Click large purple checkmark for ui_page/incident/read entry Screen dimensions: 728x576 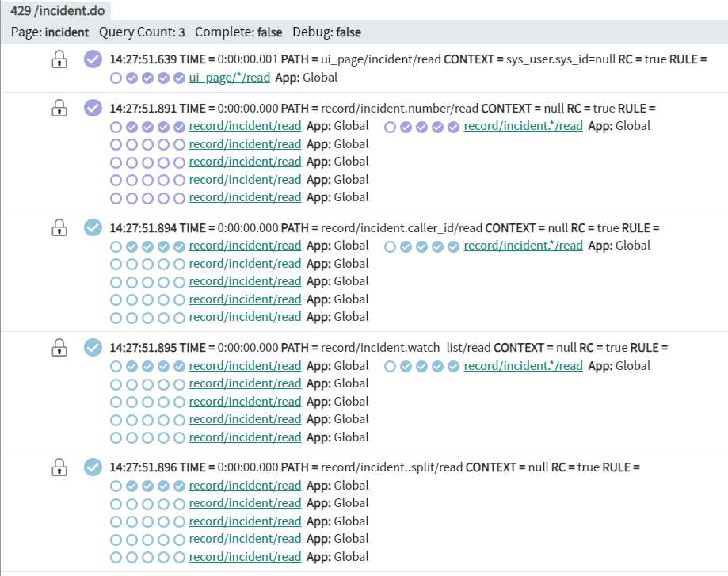point(93,59)
